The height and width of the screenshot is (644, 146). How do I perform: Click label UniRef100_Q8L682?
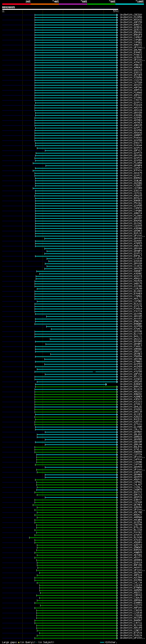[131, 434]
